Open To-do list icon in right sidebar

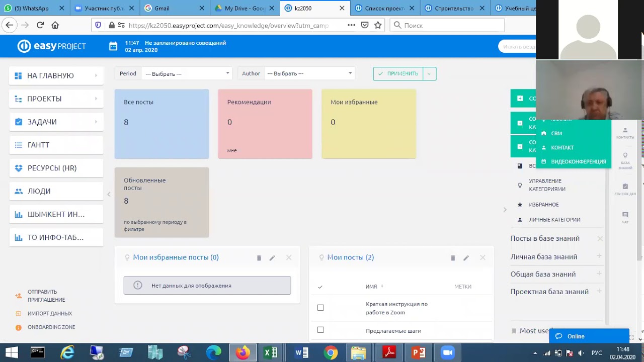(x=625, y=190)
